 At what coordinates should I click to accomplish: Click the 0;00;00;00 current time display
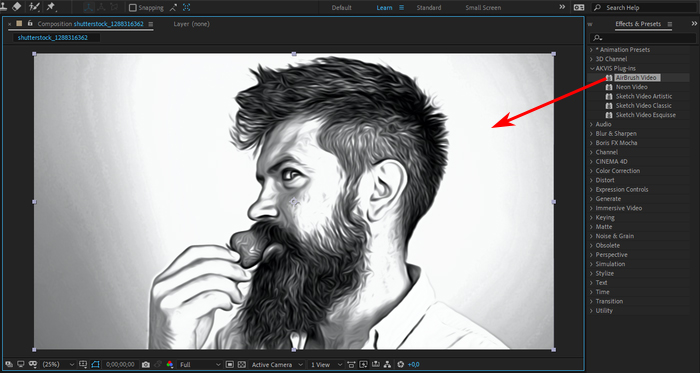[120, 365]
